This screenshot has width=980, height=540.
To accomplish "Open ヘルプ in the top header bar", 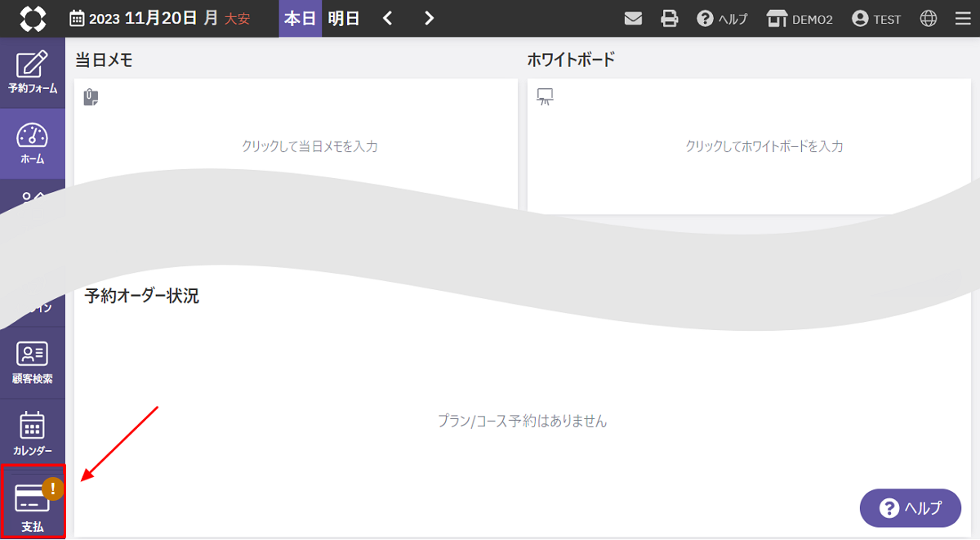I will 722,19.
